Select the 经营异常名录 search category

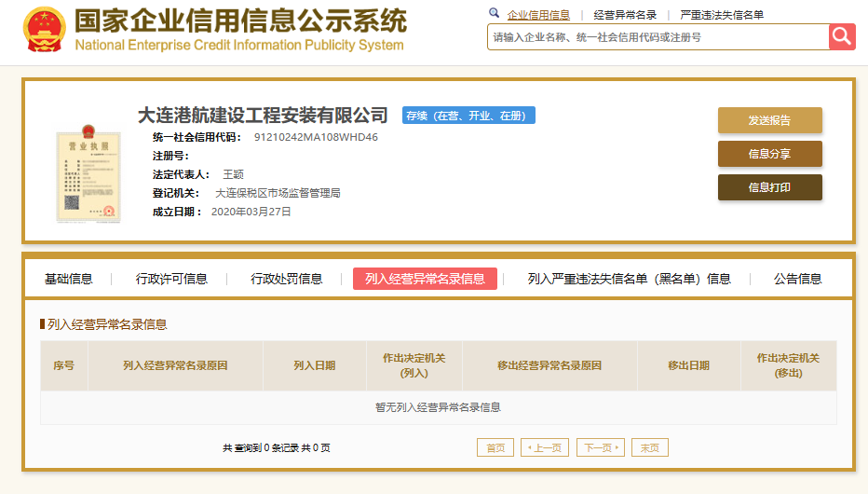[625, 15]
